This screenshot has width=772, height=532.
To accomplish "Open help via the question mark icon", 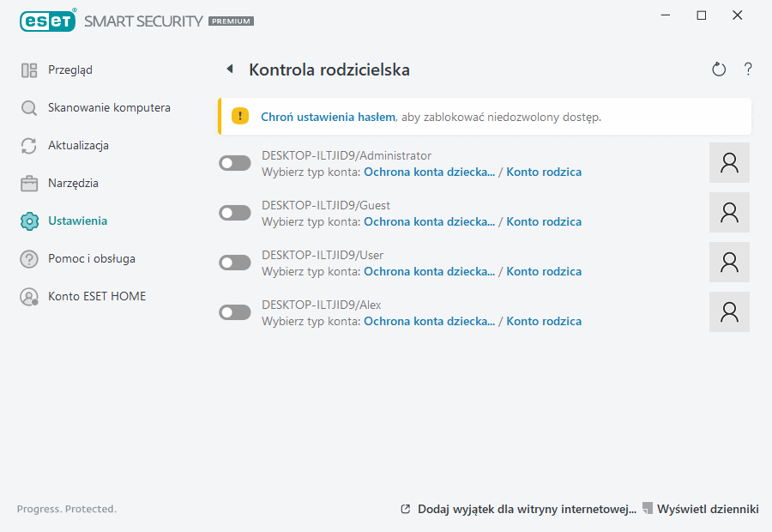I will click(748, 70).
